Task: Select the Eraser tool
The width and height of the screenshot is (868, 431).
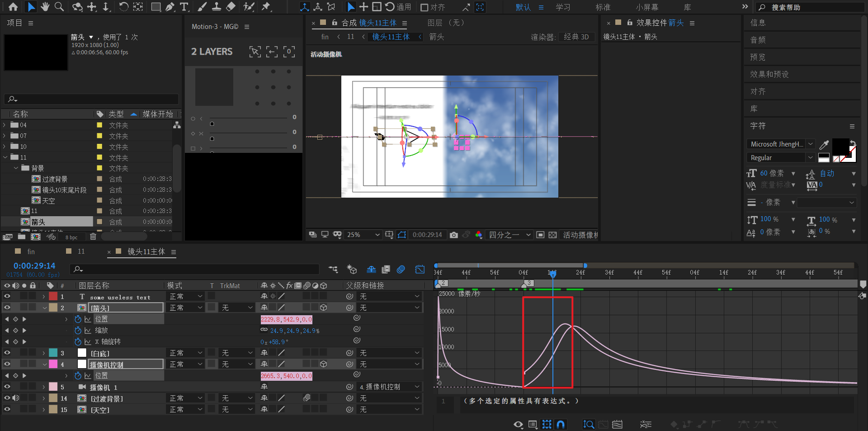Action: pos(231,7)
